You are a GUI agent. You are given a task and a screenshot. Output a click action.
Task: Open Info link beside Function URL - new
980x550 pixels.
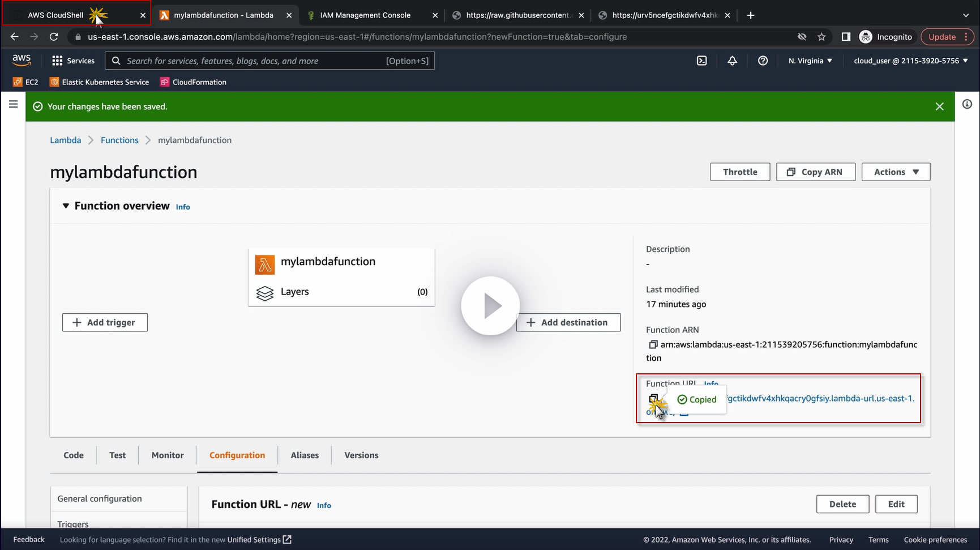[x=324, y=506]
